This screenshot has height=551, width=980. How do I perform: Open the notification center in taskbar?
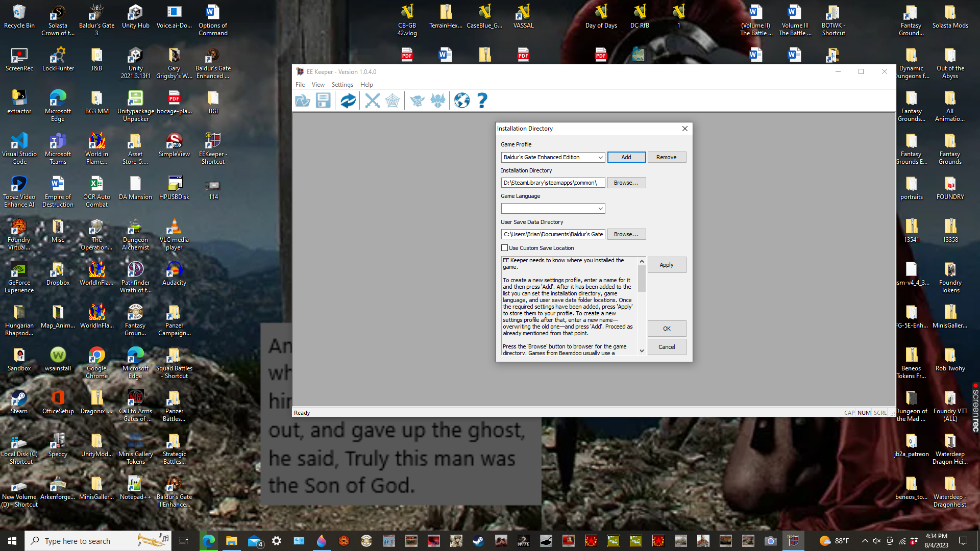[963, 541]
